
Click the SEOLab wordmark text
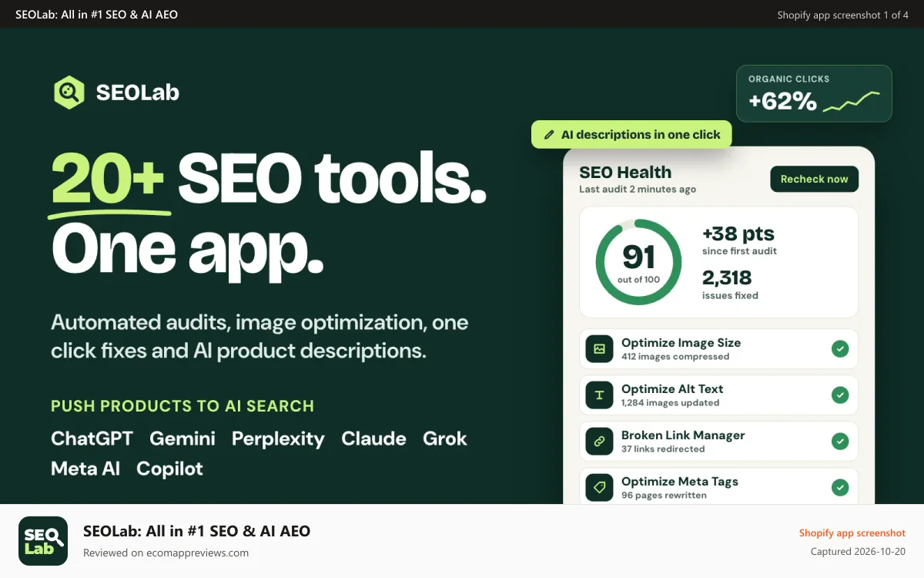[x=138, y=92]
